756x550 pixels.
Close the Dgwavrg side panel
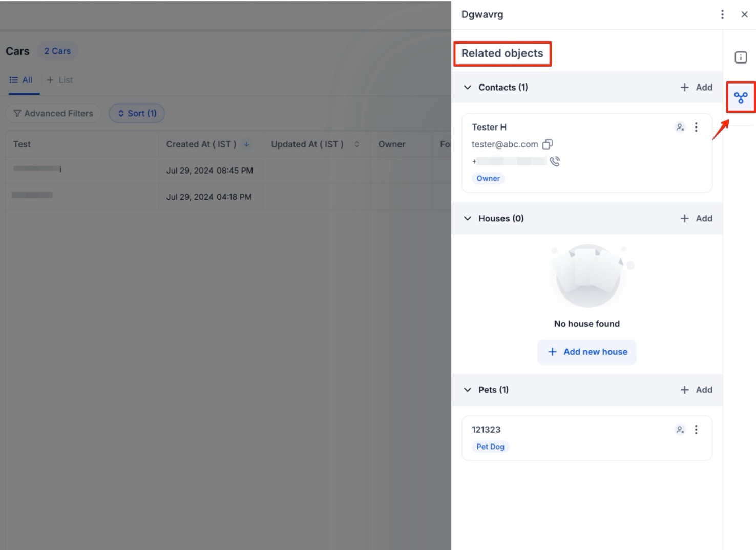744,14
